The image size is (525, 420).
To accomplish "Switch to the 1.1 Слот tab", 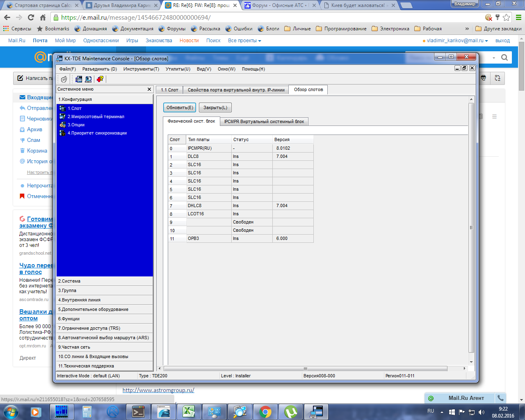I will (x=169, y=90).
